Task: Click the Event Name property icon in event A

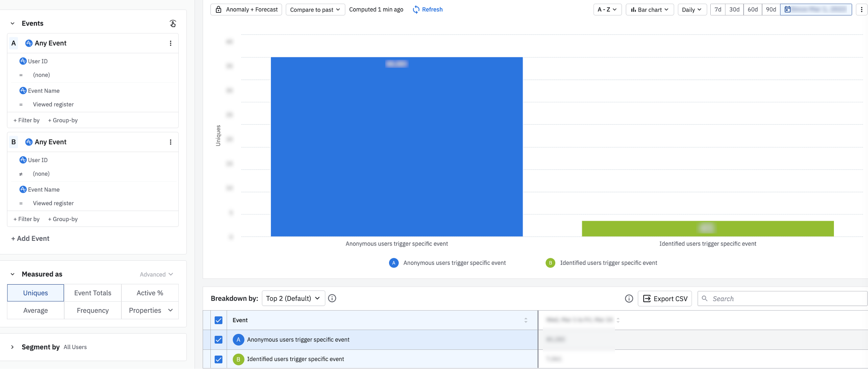Action: click(x=23, y=90)
